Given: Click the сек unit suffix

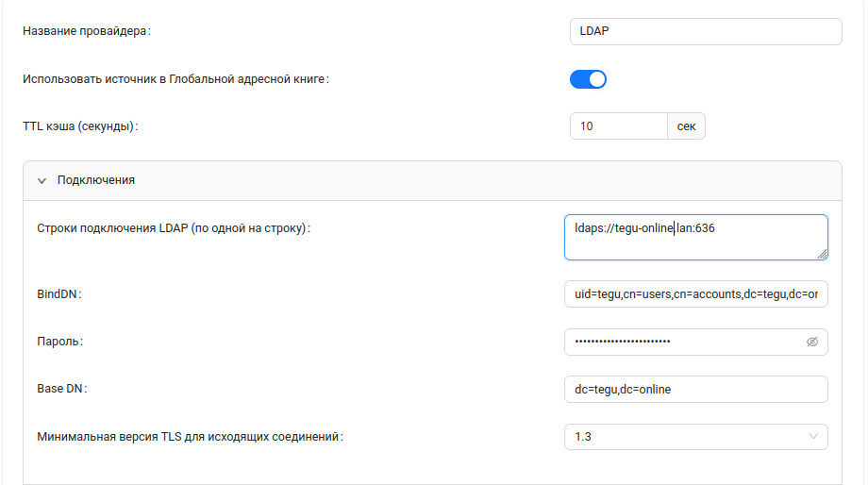Looking at the screenshot, I should pyautogui.click(x=686, y=126).
